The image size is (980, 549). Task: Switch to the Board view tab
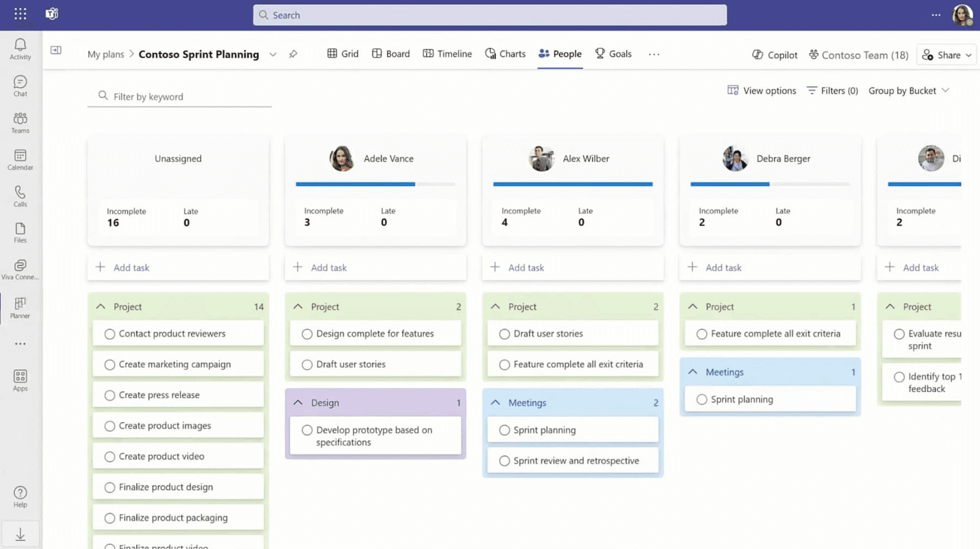pos(391,54)
